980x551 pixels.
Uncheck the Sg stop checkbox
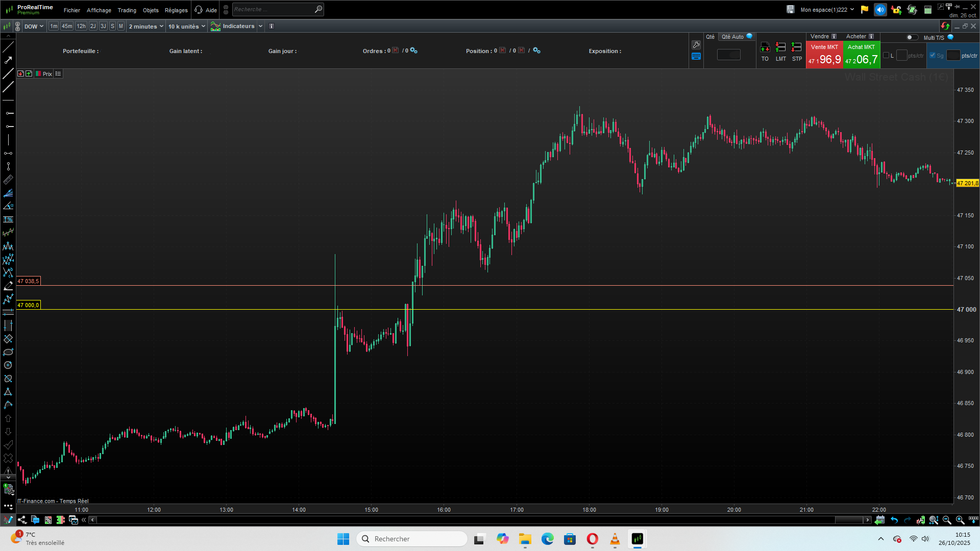[x=933, y=55]
